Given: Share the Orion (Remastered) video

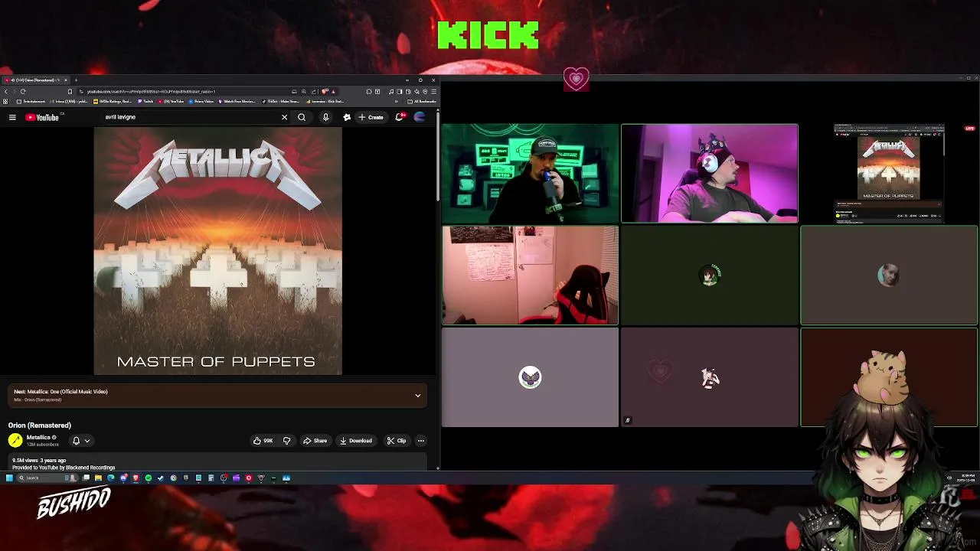Looking at the screenshot, I should pos(315,441).
